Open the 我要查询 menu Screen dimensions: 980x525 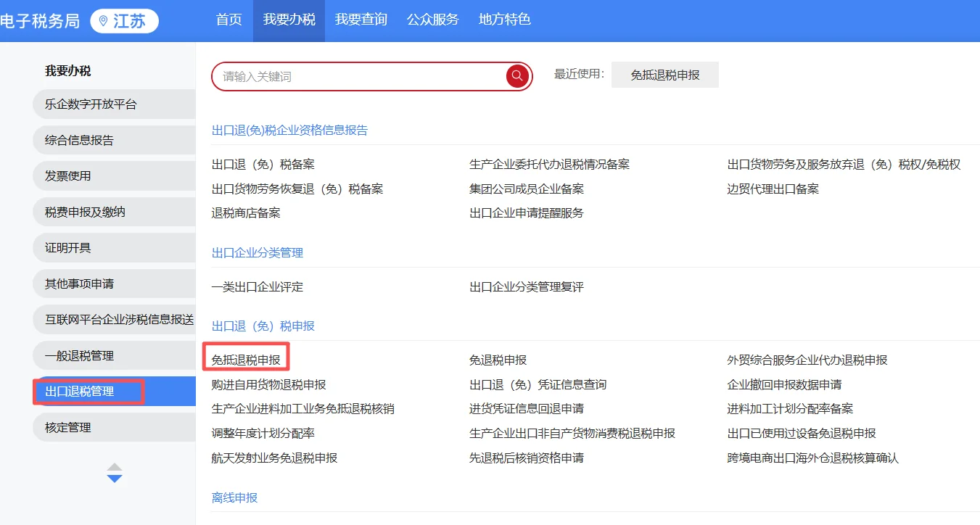[361, 20]
